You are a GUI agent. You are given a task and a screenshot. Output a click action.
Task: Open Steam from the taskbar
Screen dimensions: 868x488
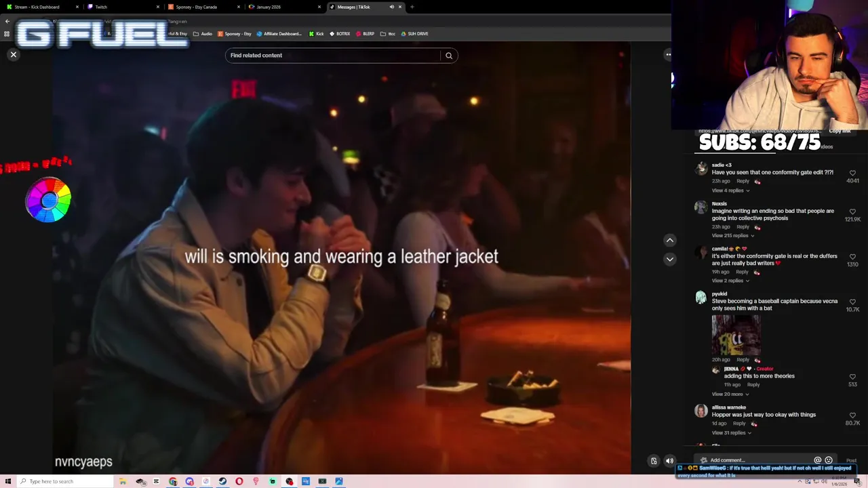(x=222, y=481)
